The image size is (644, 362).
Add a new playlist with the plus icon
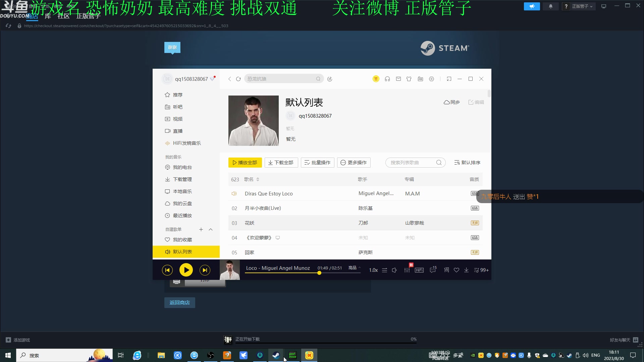click(x=201, y=230)
